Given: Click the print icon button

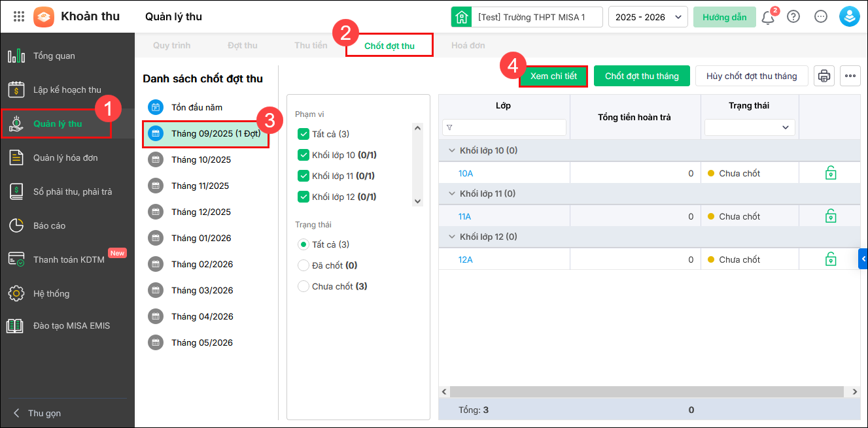Looking at the screenshot, I should (824, 76).
